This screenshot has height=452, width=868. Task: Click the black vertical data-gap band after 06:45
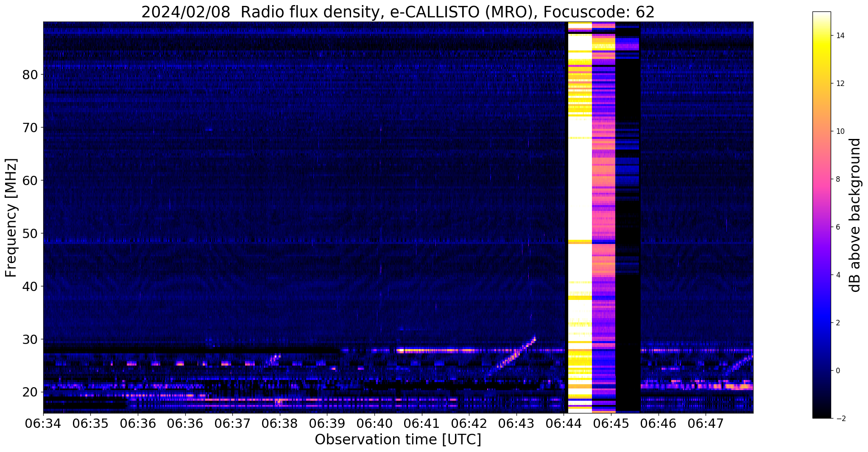tap(628, 217)
